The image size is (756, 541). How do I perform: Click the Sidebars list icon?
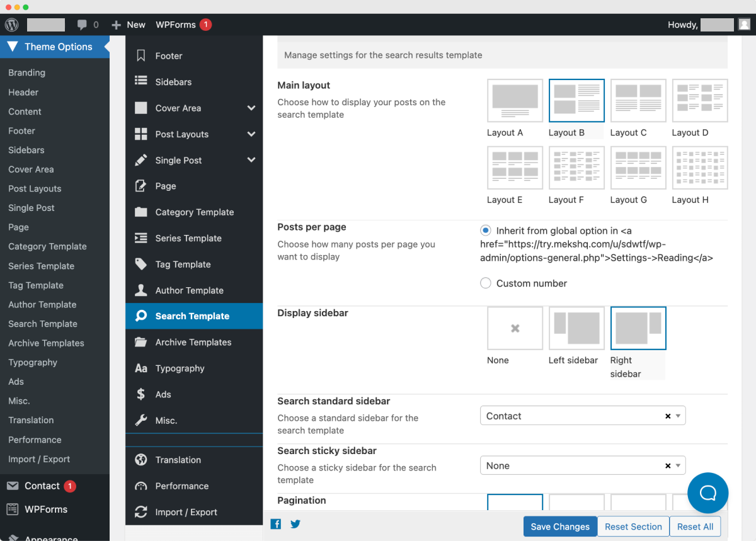pyautogui.click(x=141, y=81)
